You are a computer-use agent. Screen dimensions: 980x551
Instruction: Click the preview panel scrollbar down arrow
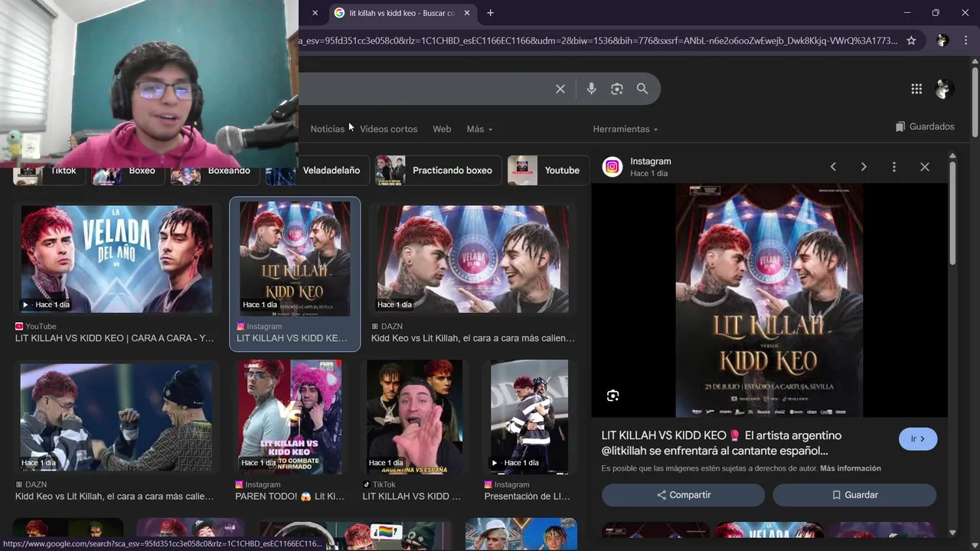[952, 533]
